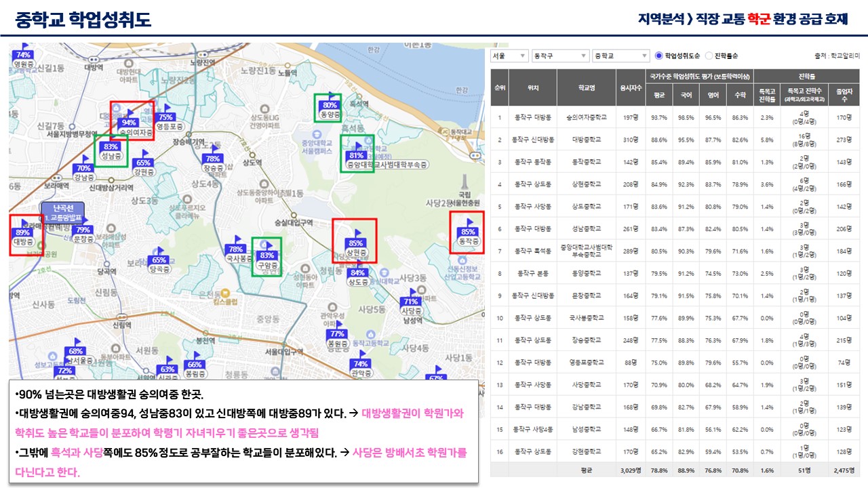868x488 pixels.
Task: Click 학군 in the breadcrumb header
Action: tap(759, 19)
